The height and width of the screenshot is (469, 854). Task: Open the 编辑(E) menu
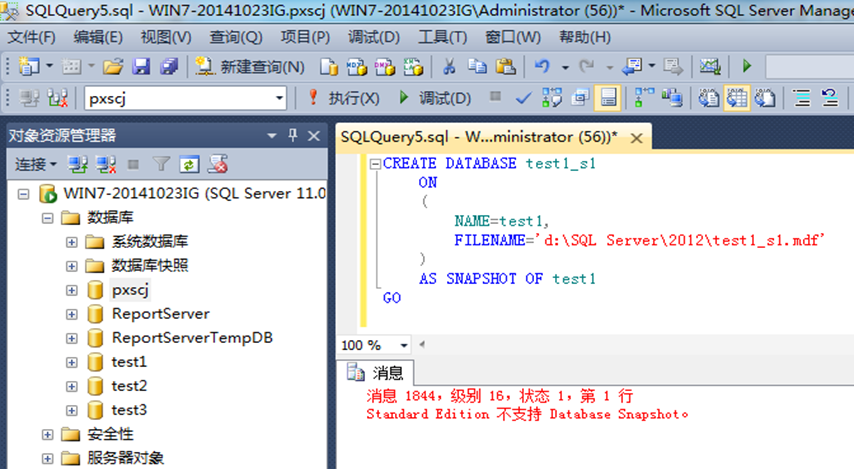click(98, 37)
